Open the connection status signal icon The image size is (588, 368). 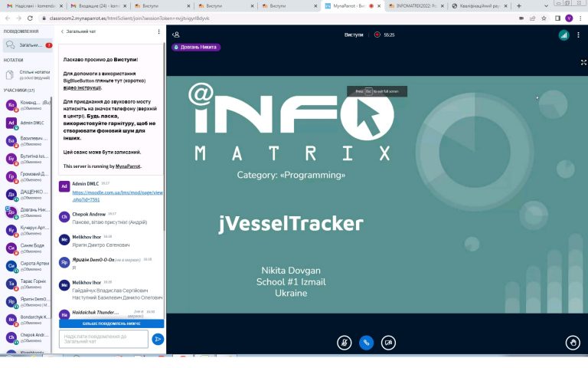click(563, 34)
